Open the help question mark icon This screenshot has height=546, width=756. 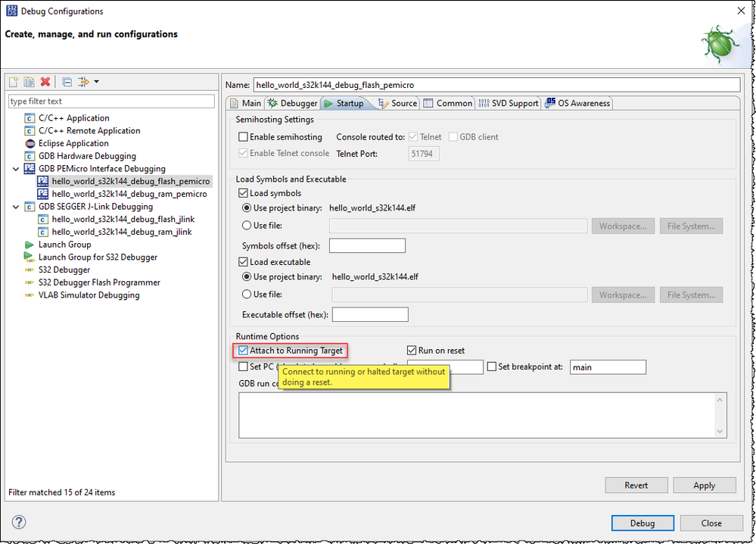[x=18, y=522]
